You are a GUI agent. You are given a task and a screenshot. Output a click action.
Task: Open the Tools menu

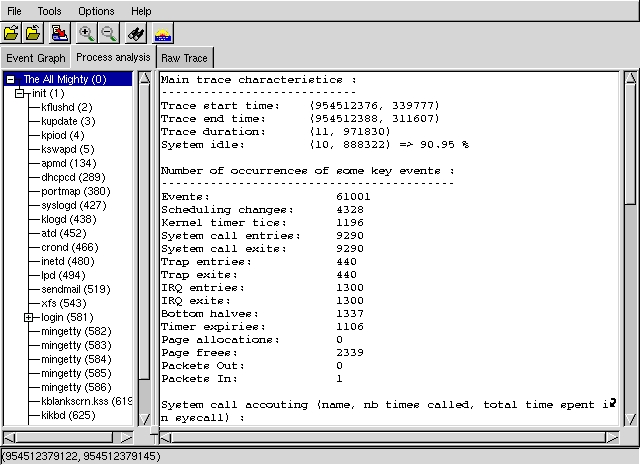click(49, 11)
